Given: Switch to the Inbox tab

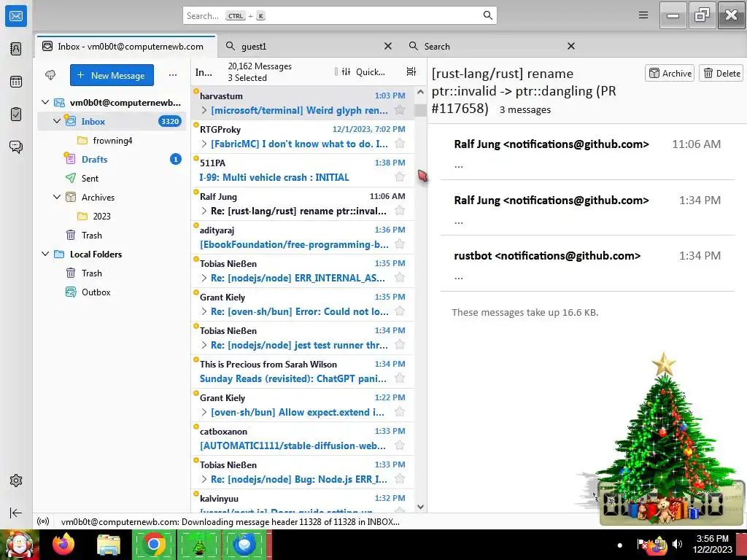Looking at the screenshot, I should (x=126, y=46).
